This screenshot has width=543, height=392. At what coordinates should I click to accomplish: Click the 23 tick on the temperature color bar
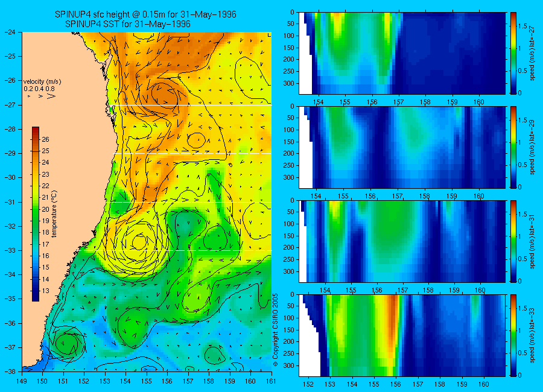pos(46,174)
